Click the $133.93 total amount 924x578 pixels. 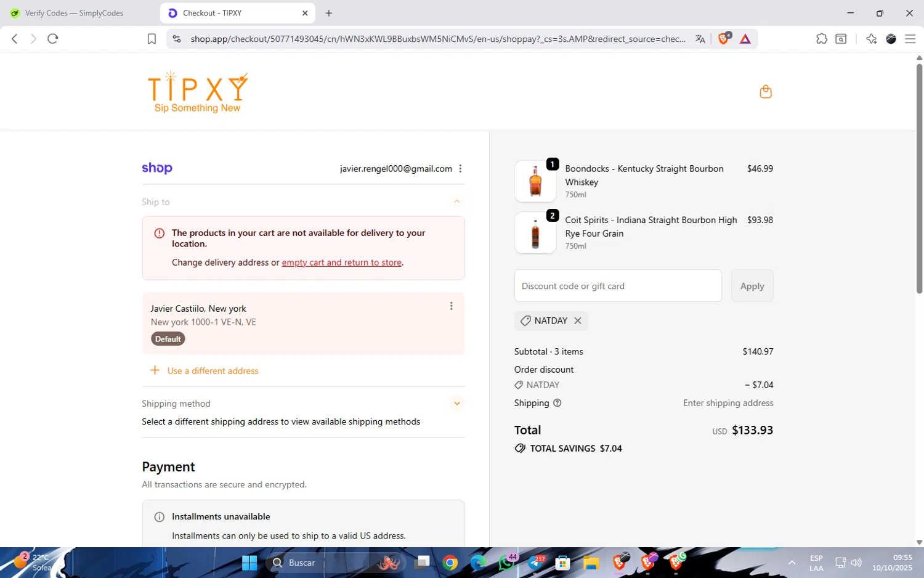752,430
